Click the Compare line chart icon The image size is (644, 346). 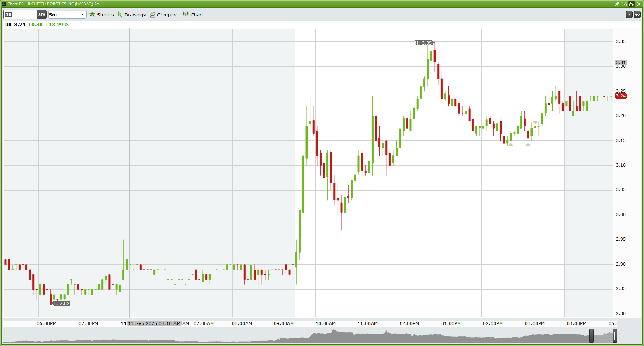tap(153, 15)
